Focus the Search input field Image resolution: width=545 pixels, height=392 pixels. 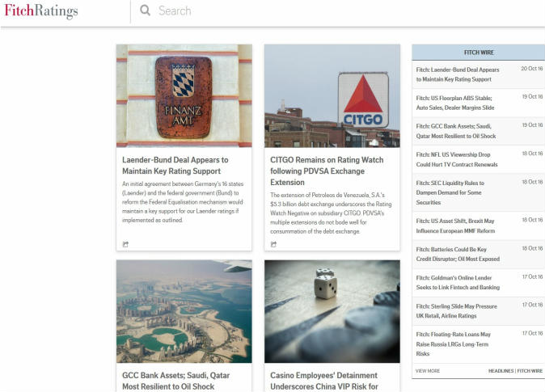pos(175,11)
